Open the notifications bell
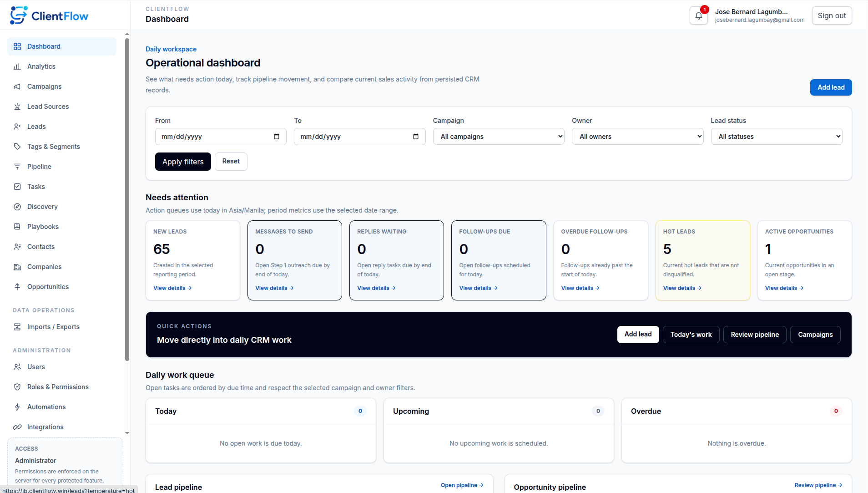This screenshot has height=493, width=868. tap(698, 15)
